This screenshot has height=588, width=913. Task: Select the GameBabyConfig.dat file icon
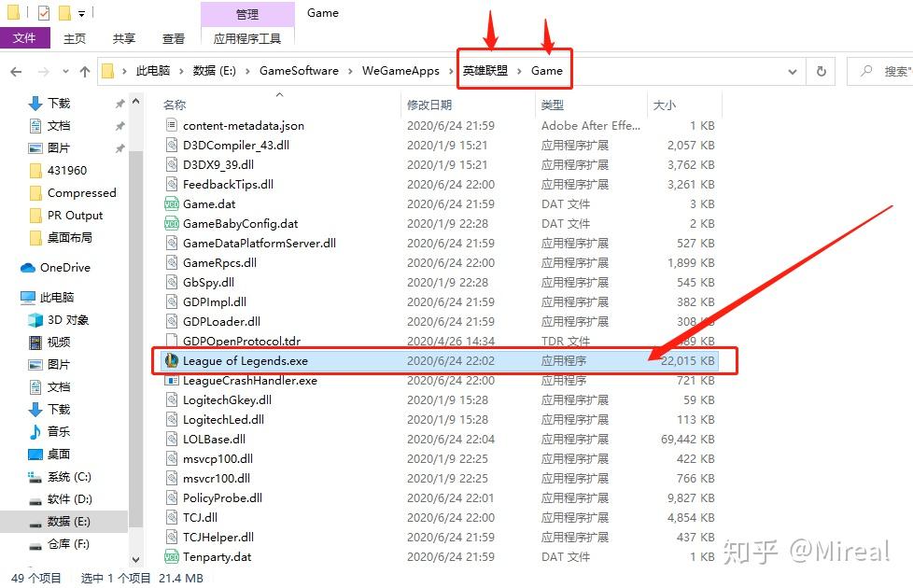click(171, 224)
